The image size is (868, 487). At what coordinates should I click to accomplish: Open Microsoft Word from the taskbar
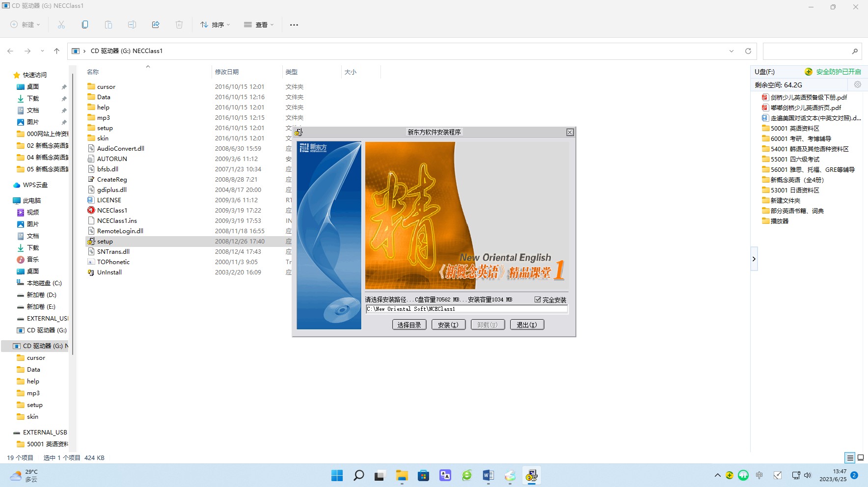488,475
